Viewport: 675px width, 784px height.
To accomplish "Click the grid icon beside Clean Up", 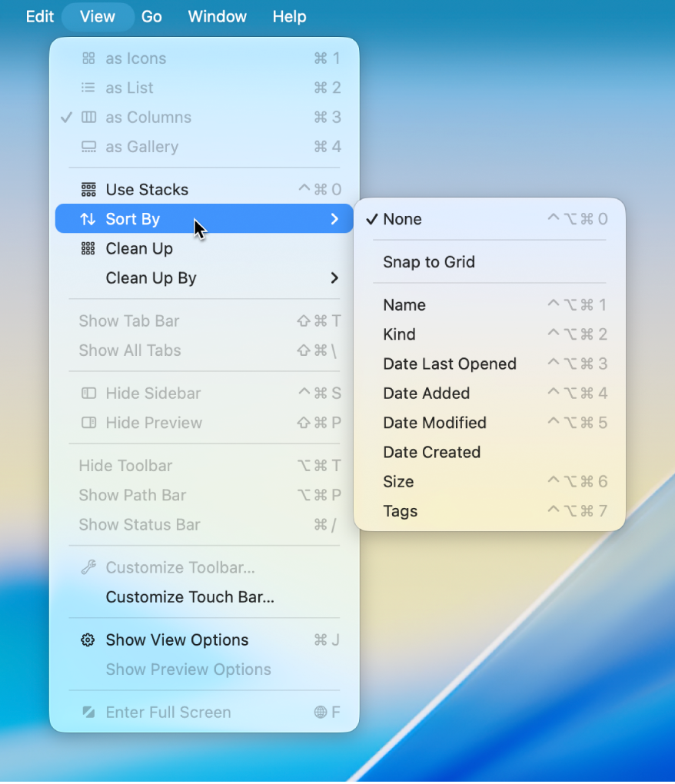I will click(88, 248).
